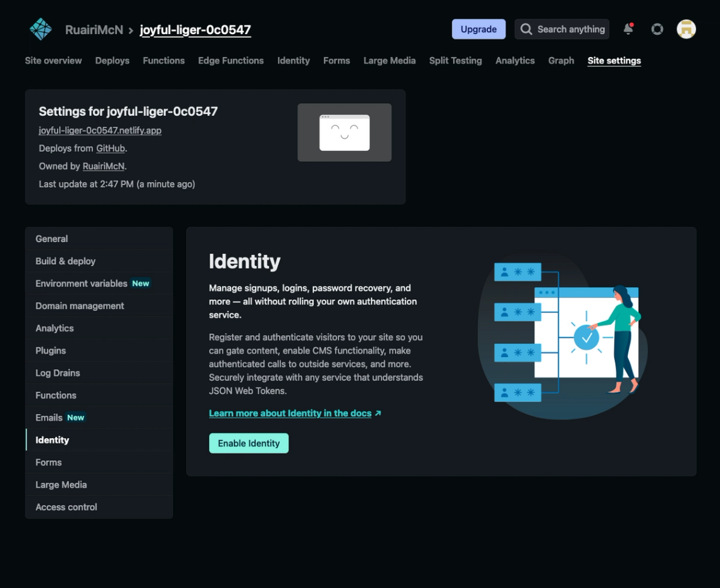Click the 'Last update at 2:47 PM' text
Screen dimensions: 720x588
[x=117, y=184]
